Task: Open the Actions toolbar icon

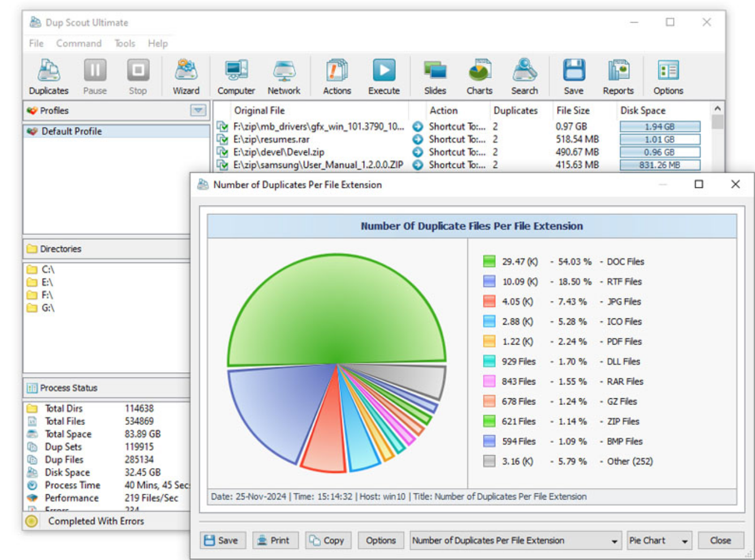Action: [x=337, y=76]
